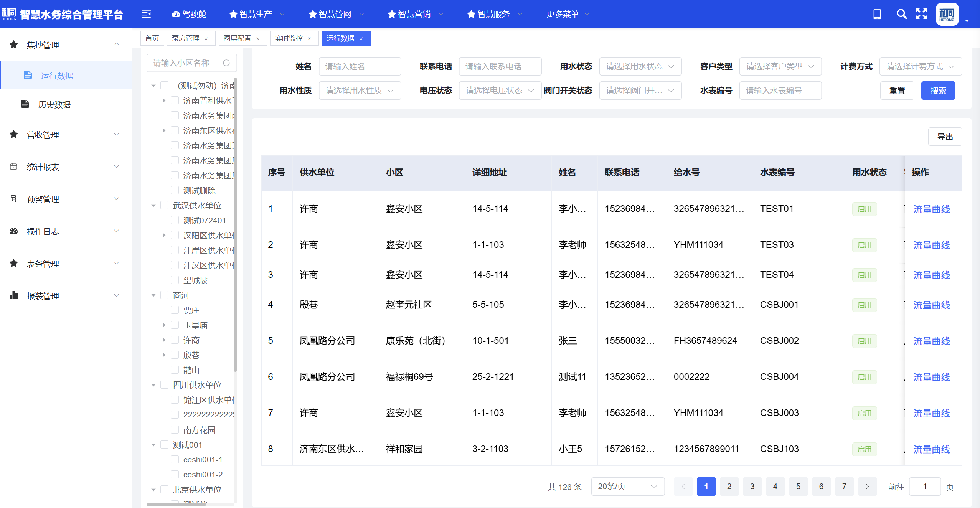Check the 商河 checkbox in the tree
Viewport: 980px width, 508px height.
[x=165, y=295]
